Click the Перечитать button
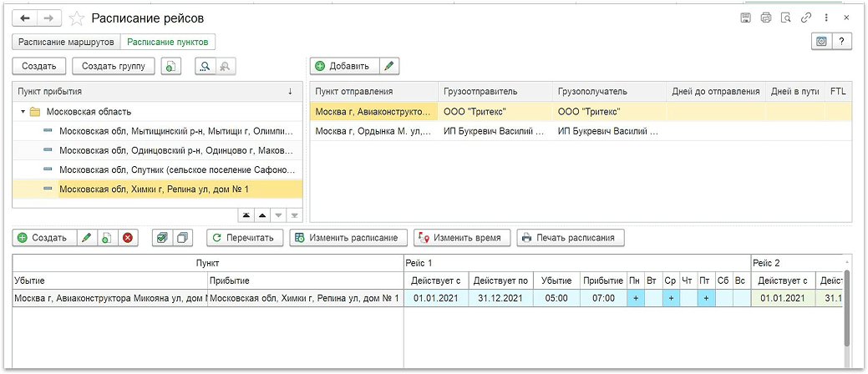Viewport: 868px width, 374px height. click(x=245, y=238)
